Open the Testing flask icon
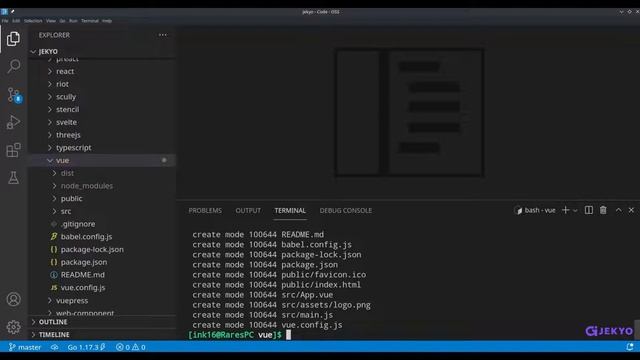This screenshot has width=640, height=360. pos(13,178)
